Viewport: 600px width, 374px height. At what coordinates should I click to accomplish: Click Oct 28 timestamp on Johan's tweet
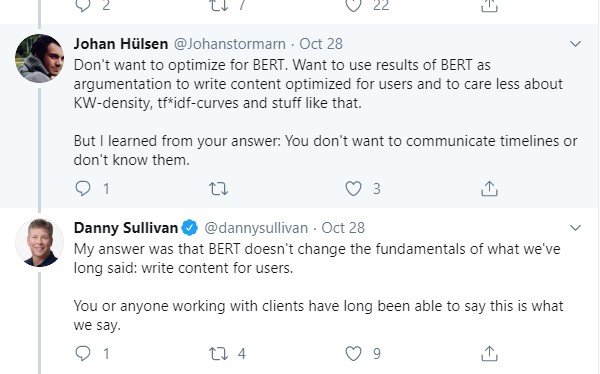point(321,44)
